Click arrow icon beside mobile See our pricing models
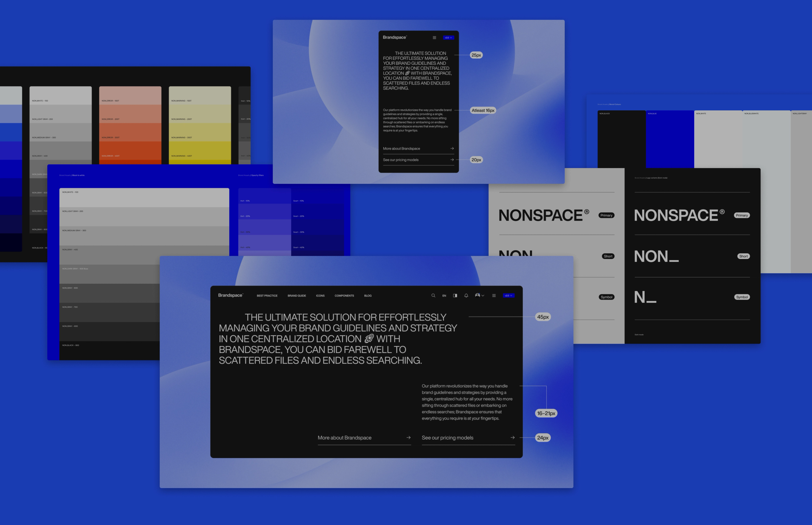The height and width of the screenshot is (525, 812). click(452, 160)
